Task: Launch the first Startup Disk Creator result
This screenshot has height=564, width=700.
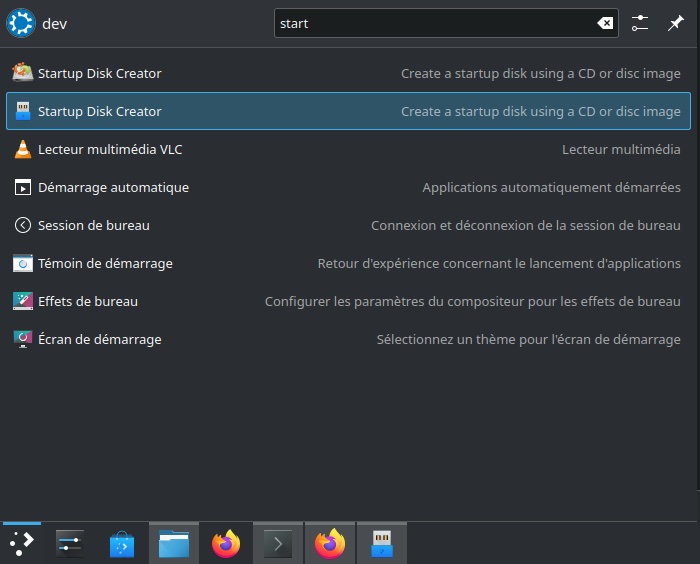Action: [348, 73]
